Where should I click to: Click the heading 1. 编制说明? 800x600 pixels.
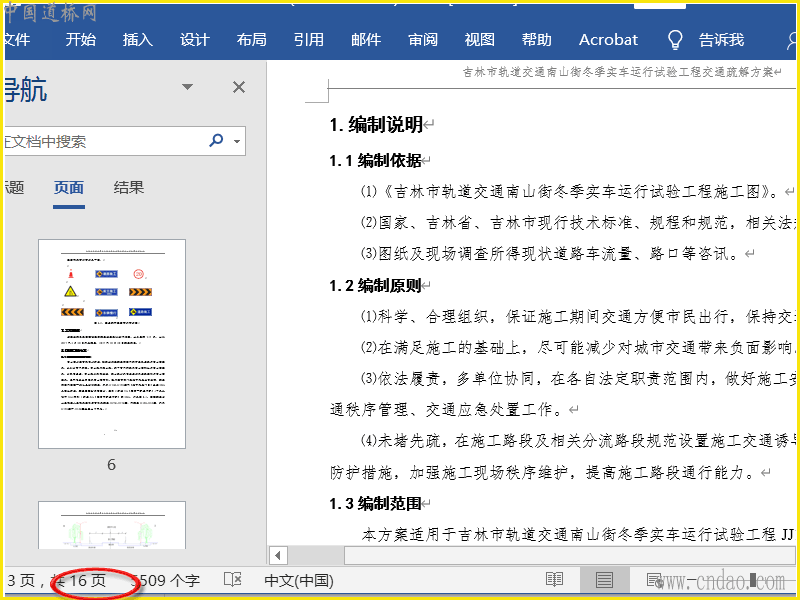(x=376, y=124)
